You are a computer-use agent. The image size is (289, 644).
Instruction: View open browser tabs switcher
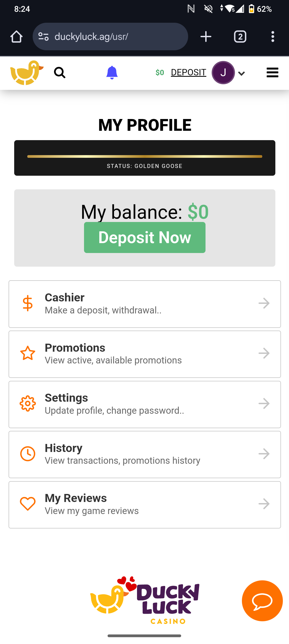click(x=240, y=37)
